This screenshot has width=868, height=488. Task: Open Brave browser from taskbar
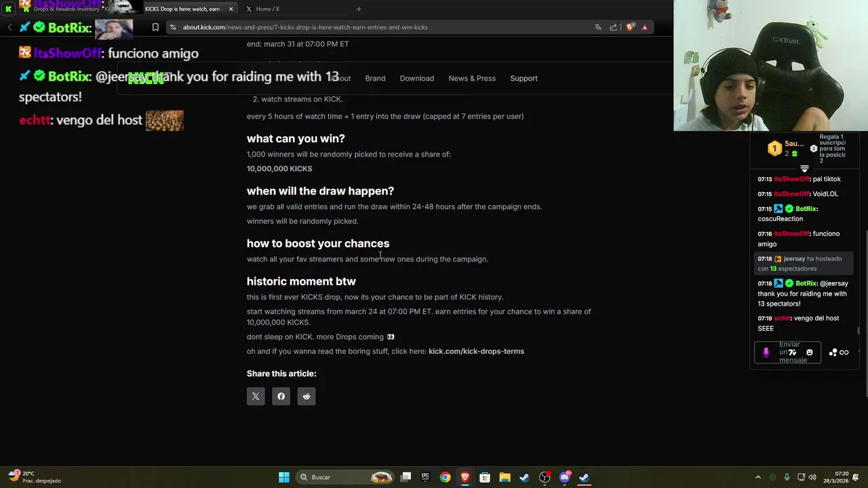tap(465, 477)
